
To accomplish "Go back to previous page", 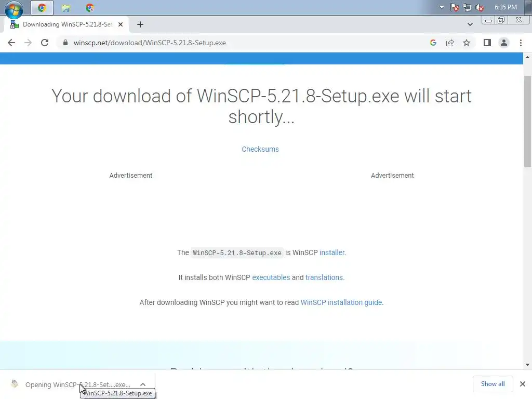I will pos(11,43).
